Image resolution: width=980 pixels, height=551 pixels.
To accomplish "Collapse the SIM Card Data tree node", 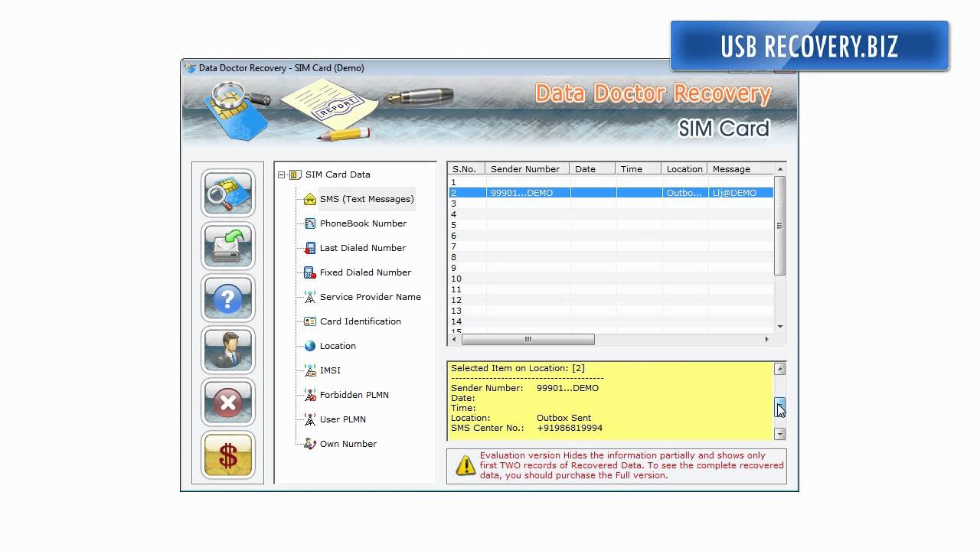I will (x=282, y=174).
